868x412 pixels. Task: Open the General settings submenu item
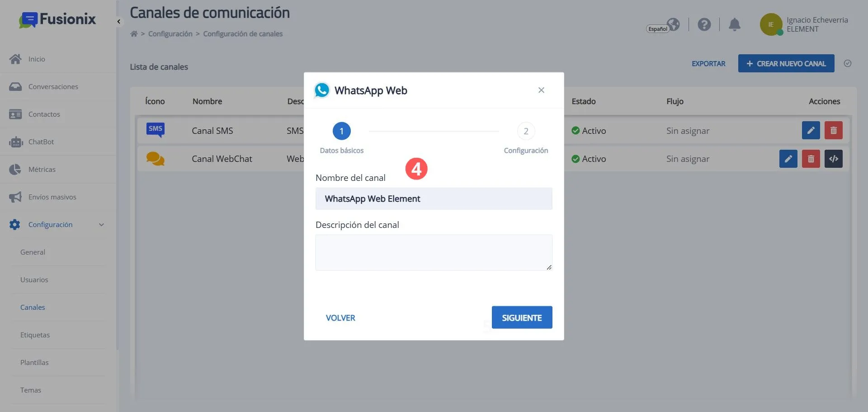coord(33,252)
